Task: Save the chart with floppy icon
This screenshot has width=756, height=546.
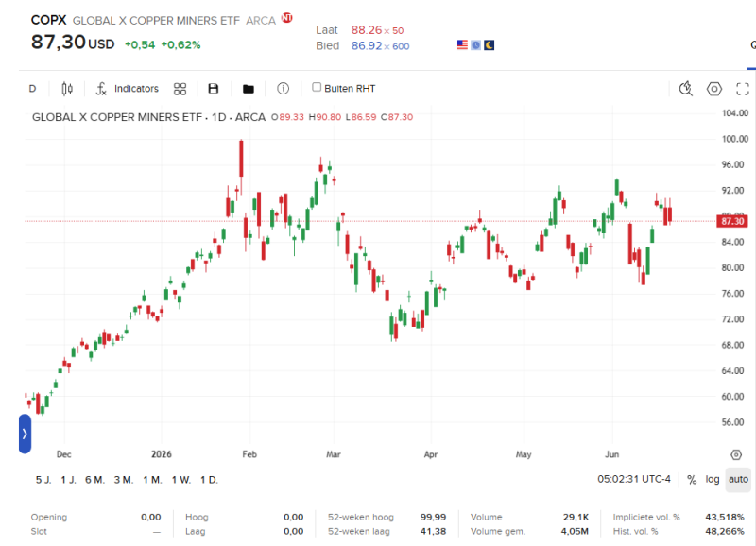Action: 214,89
